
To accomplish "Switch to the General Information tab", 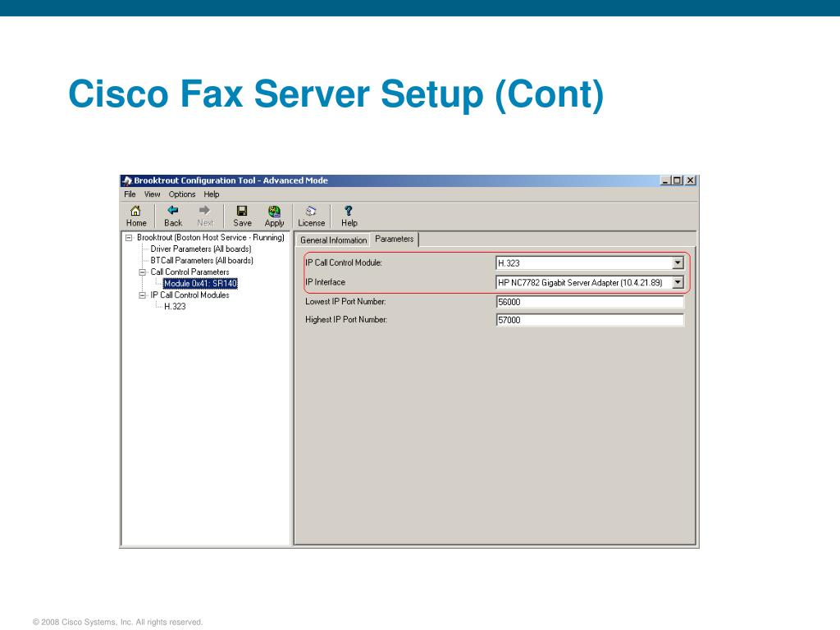I will click(333, 240).
